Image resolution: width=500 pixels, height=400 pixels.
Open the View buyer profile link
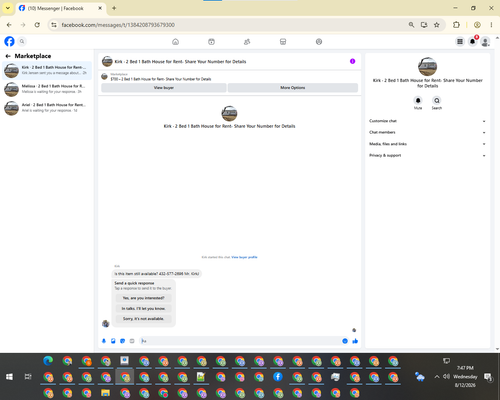(x=244, y=257)
